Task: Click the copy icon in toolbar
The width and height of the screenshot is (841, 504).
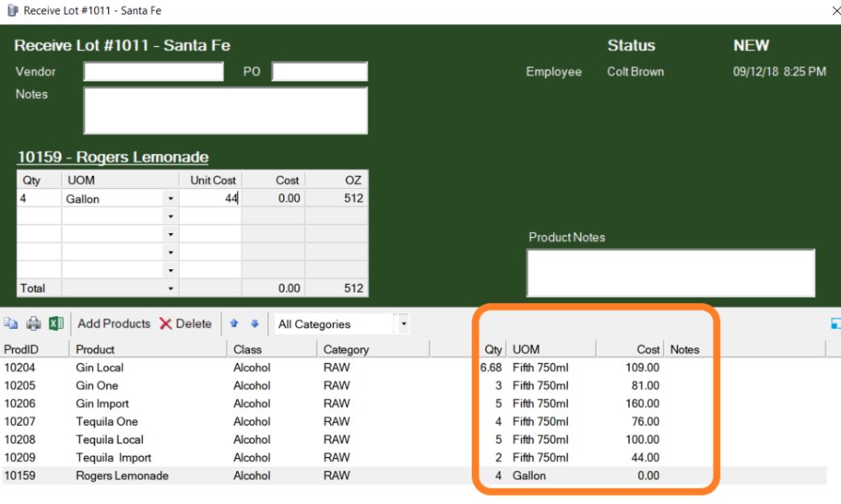Action: [11, 323]
